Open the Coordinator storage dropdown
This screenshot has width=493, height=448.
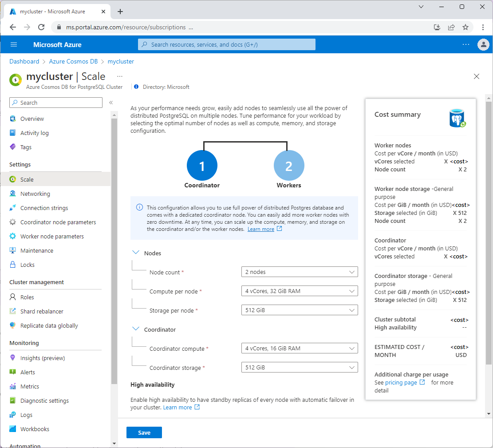[299, 368]
